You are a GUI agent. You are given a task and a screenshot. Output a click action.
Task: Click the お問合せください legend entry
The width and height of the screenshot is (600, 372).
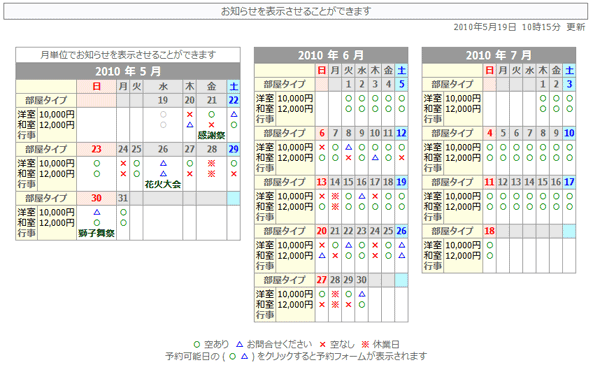[x=274, y=344]
